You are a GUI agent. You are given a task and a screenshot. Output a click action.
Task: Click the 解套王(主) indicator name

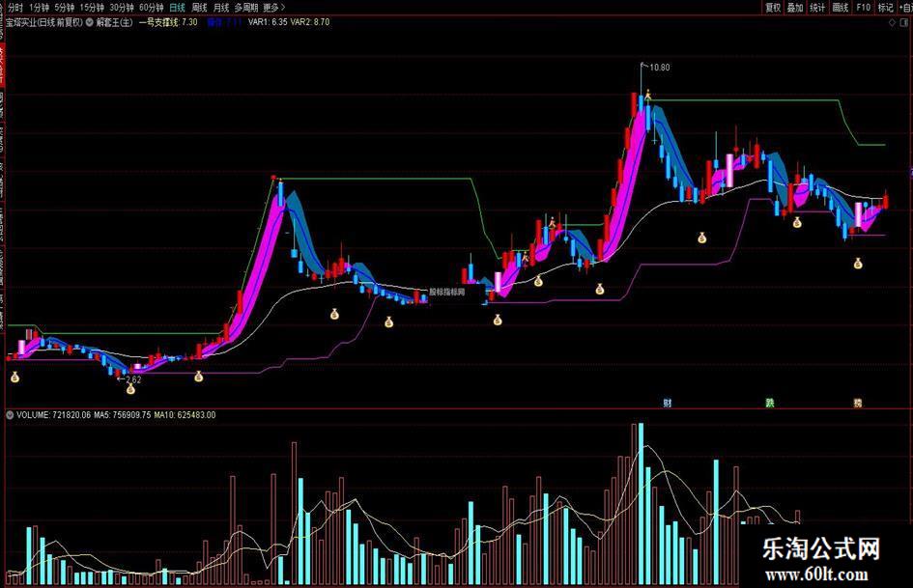click(x=115, y=22)
